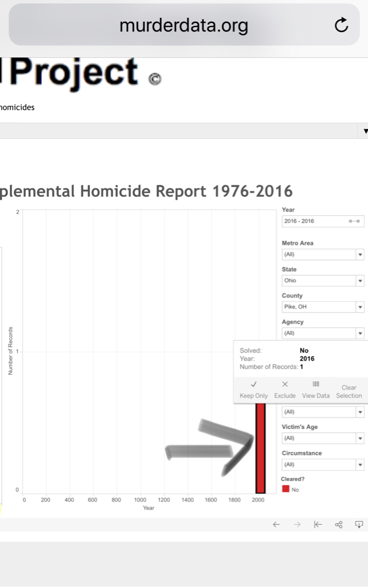Select the red 2016 bar in chart
The height and width of the screenshot is (588, 368).
pyautogui.click(x=261, y=448)
